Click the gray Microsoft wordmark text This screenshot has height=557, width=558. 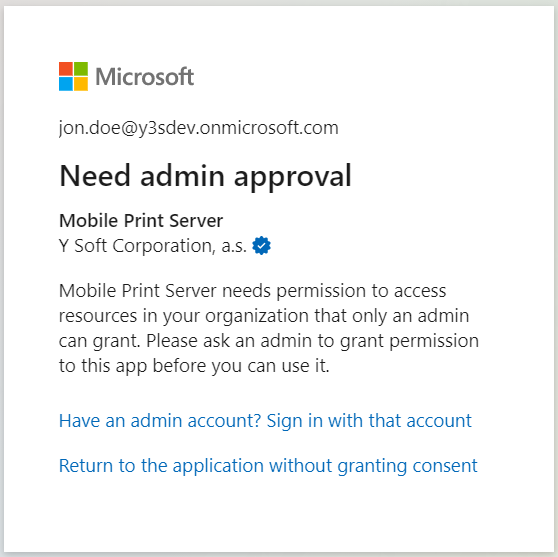click(x=144, y=77)
